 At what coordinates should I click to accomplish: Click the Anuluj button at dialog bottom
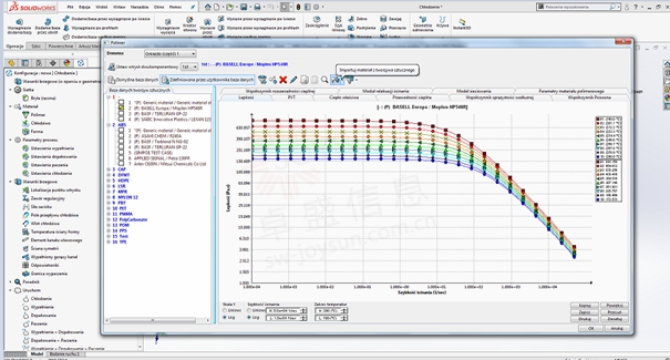(x=617, y=328)
